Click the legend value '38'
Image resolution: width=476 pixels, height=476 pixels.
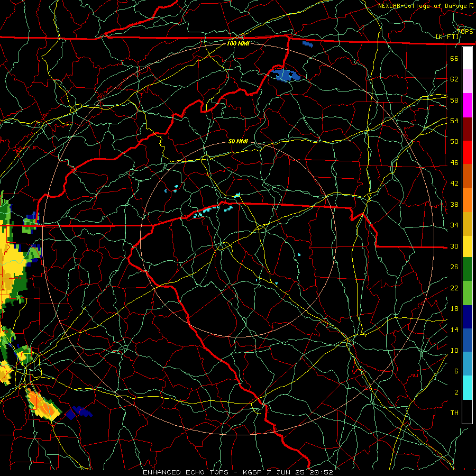[454, 205]
